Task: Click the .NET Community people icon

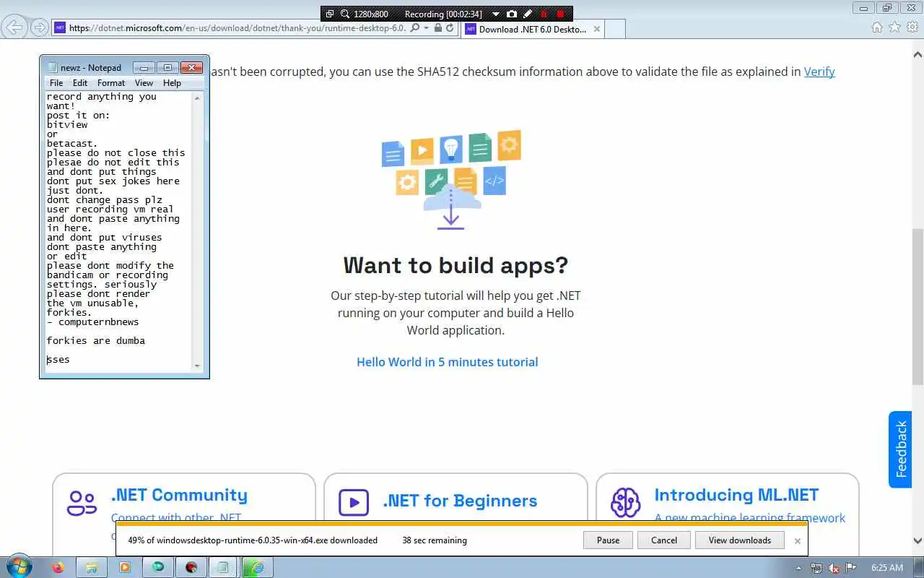Action: (x=82, y=503)
